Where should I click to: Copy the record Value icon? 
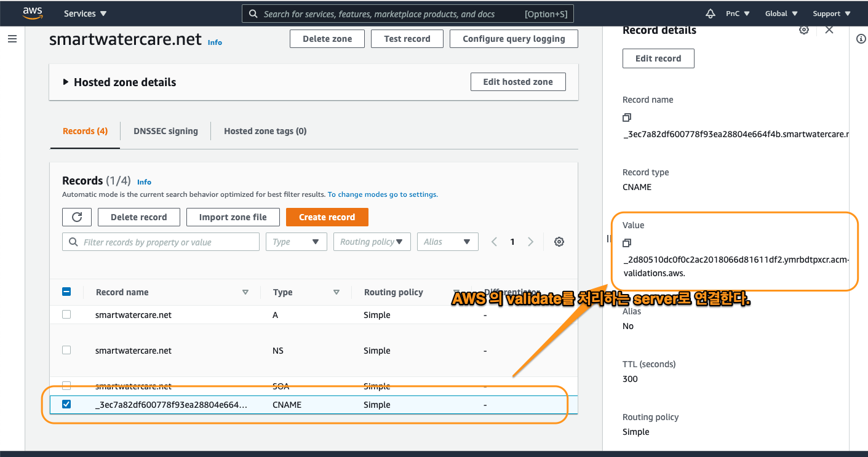coord(627,243)
